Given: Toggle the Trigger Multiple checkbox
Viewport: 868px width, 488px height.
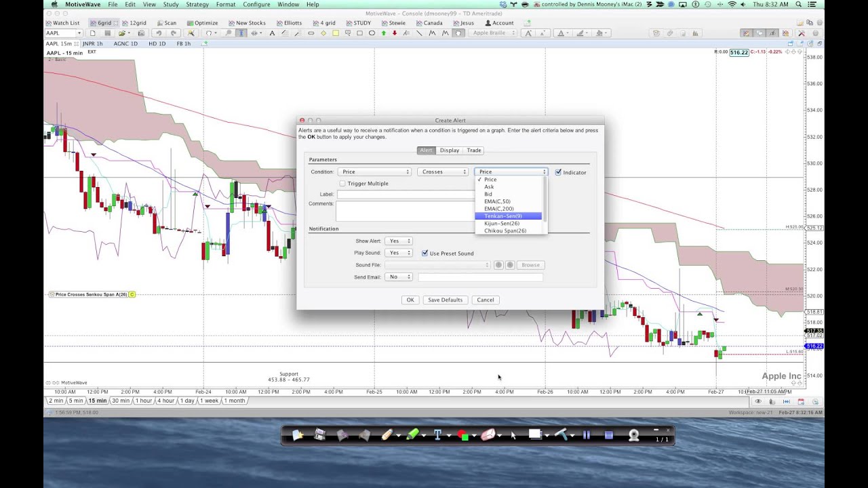Looking at the screenshot, I should point(342,184).
